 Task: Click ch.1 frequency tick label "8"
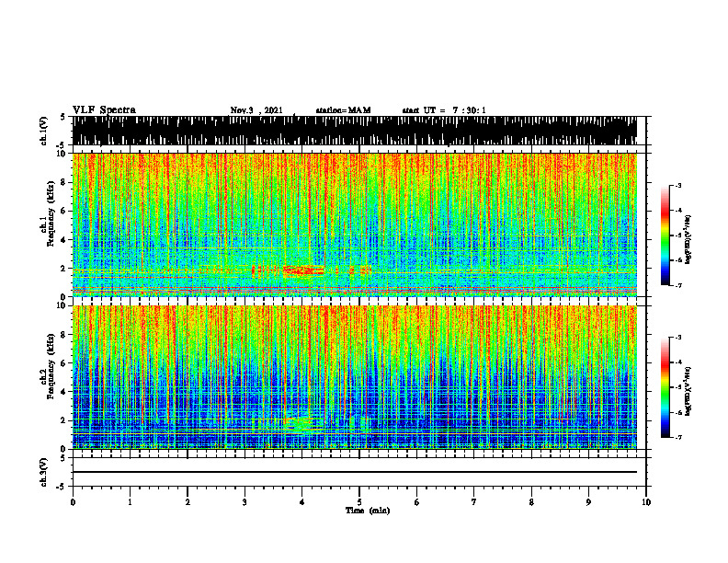point(64,182)
